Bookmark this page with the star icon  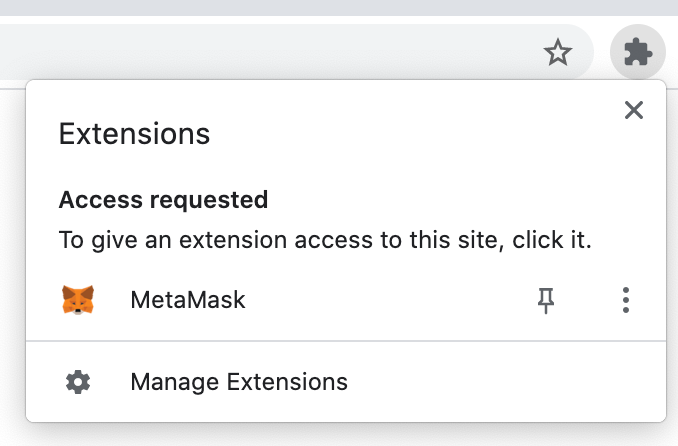tap(557, 53)
